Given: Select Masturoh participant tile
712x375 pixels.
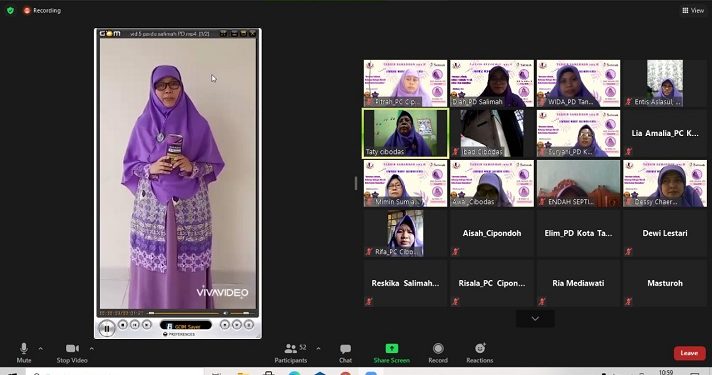Looking at the screenshot, I should click(665, 283).
